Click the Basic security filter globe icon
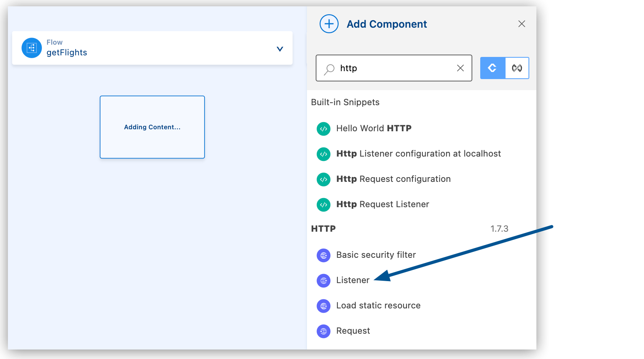The width and height of the screenshot is (644, 359). (324, 255)
